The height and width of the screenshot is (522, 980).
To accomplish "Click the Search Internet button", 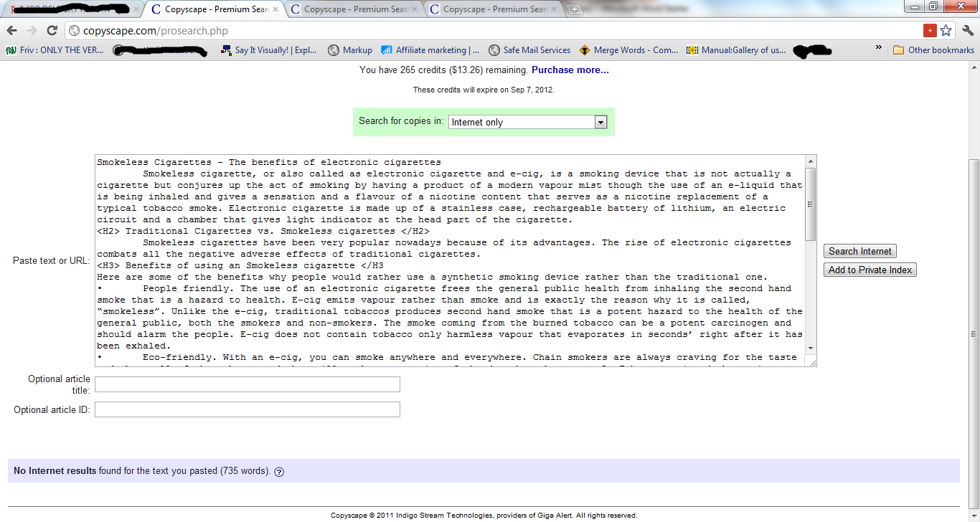I will [x=860, y=252].
